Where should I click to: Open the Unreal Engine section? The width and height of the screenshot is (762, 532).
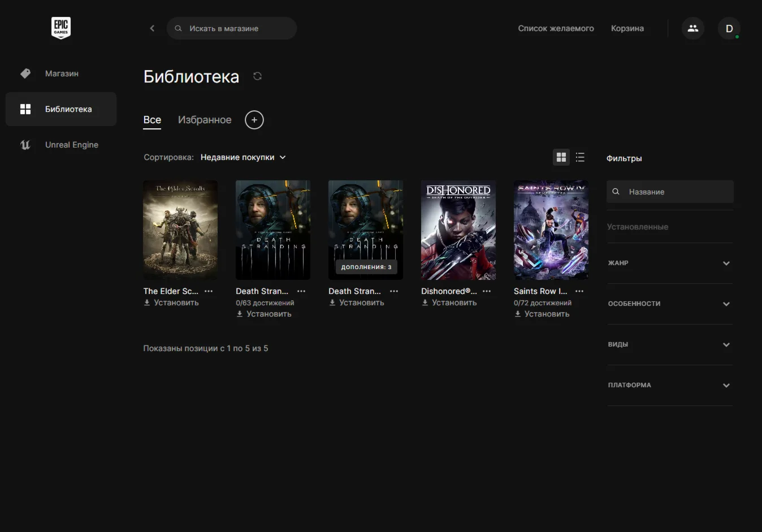[61, 145]
